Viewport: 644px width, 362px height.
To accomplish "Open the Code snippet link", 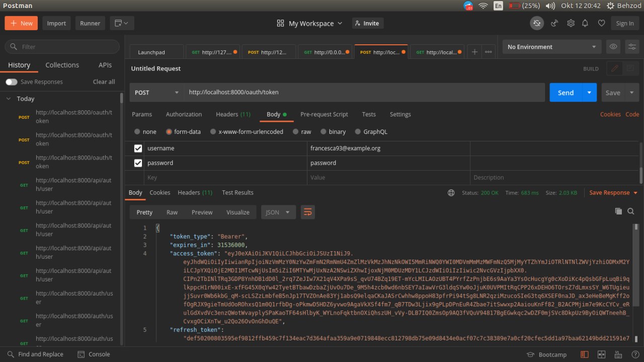I will 632,114.
